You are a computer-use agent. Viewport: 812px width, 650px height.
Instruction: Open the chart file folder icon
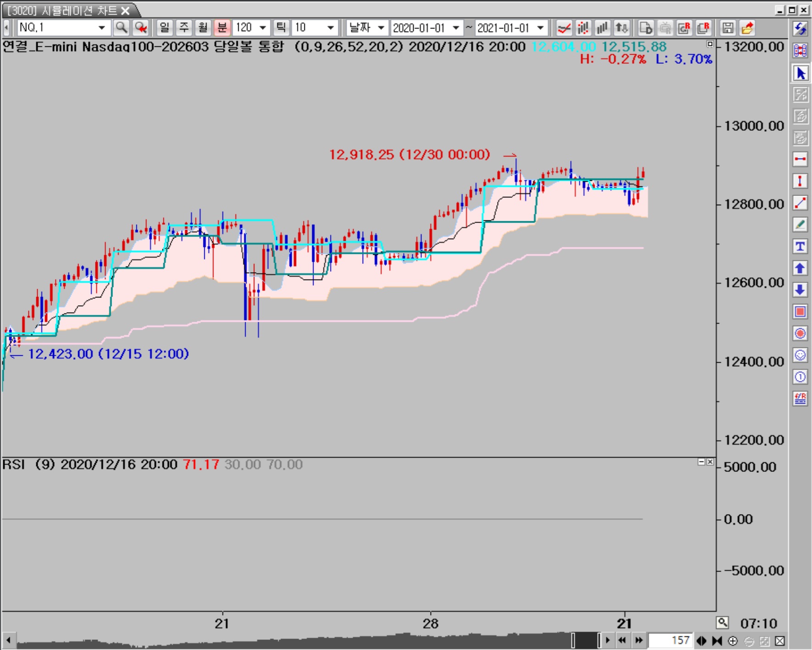coord(747,28)
